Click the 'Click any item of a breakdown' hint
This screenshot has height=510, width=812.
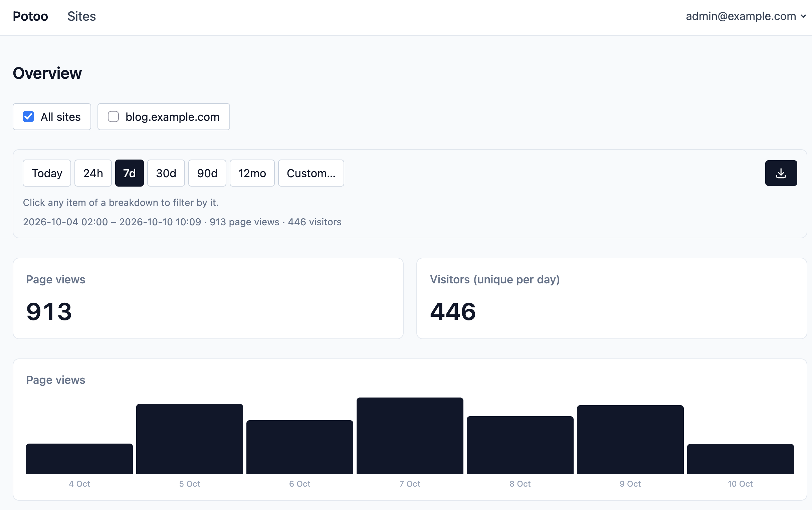click(121, 202)
